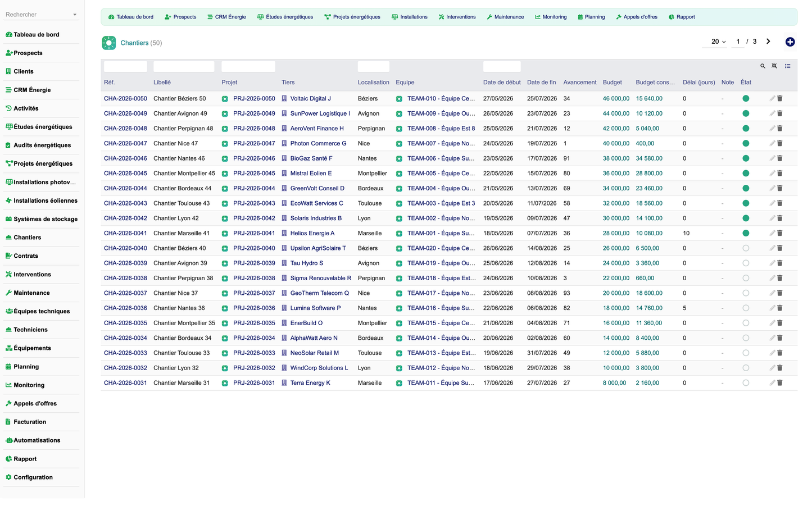This screenshot has height=506, width=812.
Task: Click the Chantiers module sun icon
Action: pyautogui.click(x=109, y=43)
